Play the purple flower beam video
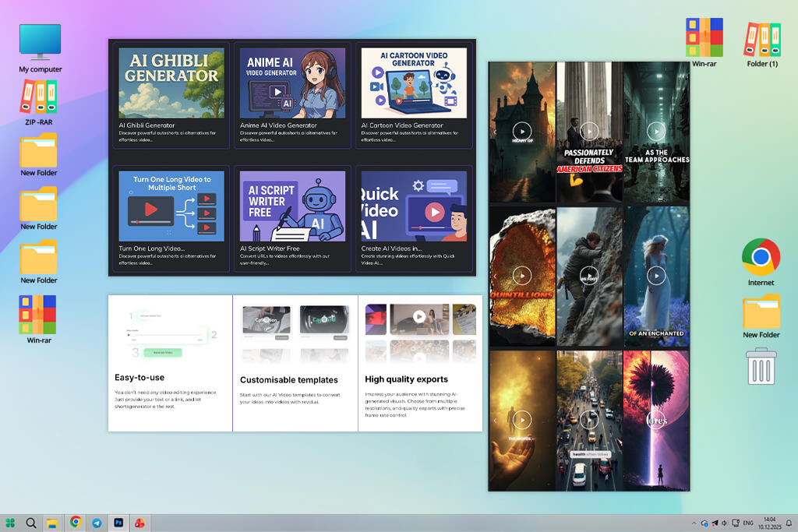This screenshot has height=532, width=798. tap(656, 420)
